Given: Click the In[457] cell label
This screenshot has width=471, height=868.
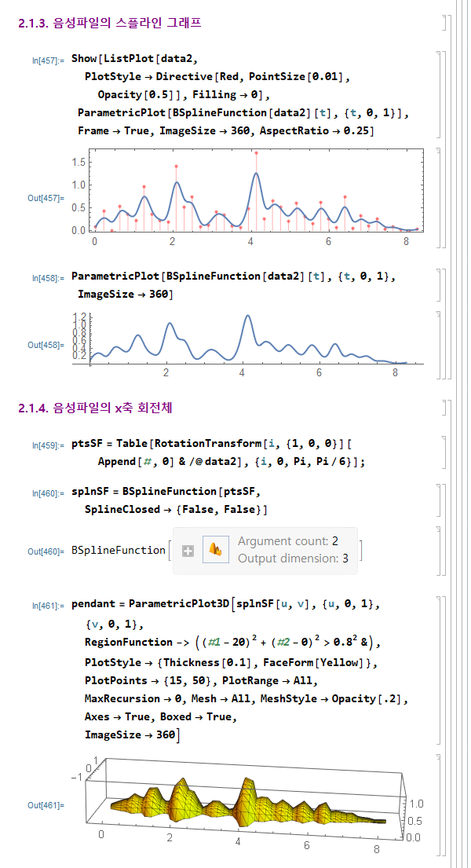Looking at the screenshot, I should tap(48, 60).
